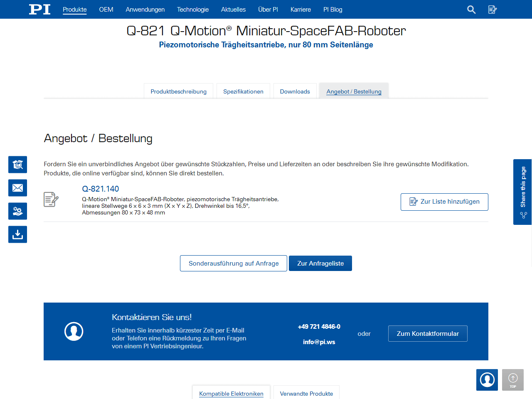The image size is (532, 399).
Task: Click Zur Liste hinzufügen button
Action: coord(444,202)
